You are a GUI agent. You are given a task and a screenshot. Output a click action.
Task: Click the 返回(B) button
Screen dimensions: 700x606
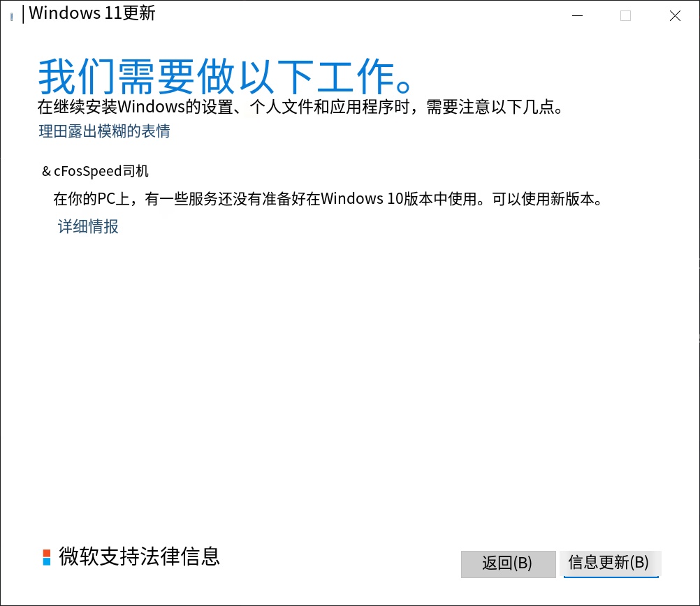(x=508, y=564)
